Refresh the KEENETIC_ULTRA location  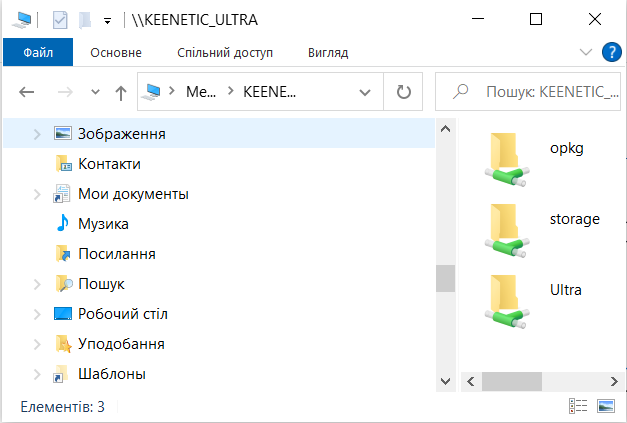point(403,92)
